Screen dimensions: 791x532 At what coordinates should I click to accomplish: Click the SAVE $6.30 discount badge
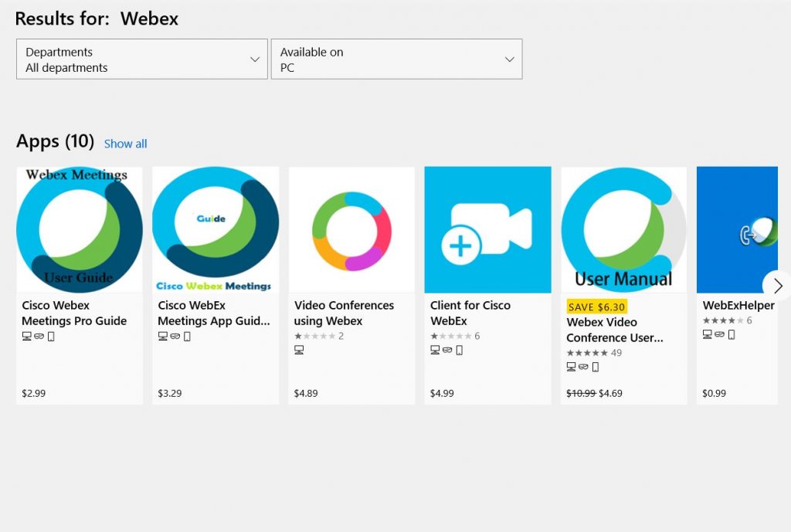pos(596,307)
